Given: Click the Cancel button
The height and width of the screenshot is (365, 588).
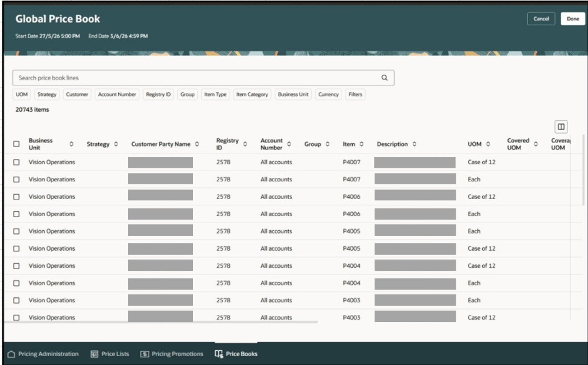Looking at the screenshot, I should tap(541, 19).
